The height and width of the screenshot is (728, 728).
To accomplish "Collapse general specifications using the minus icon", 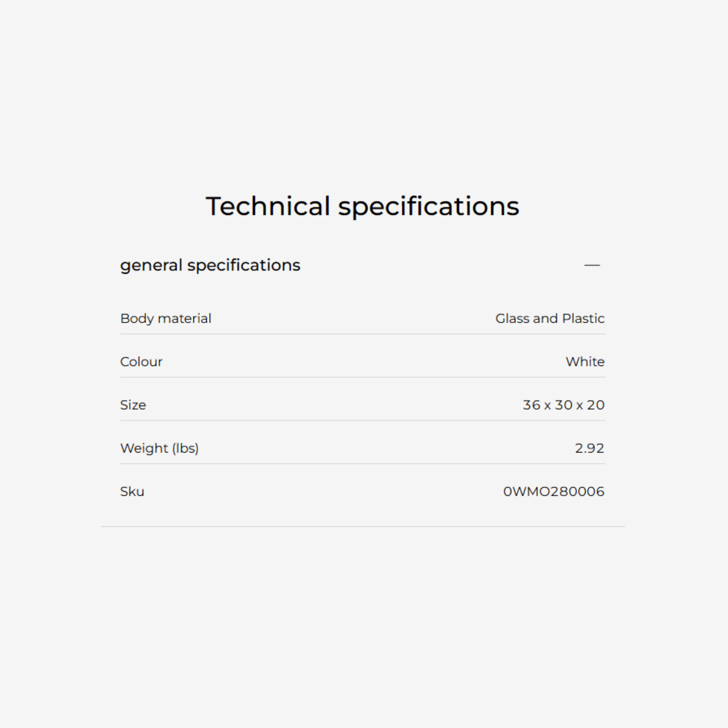I will pyautogui.click(x=592, y=265).
